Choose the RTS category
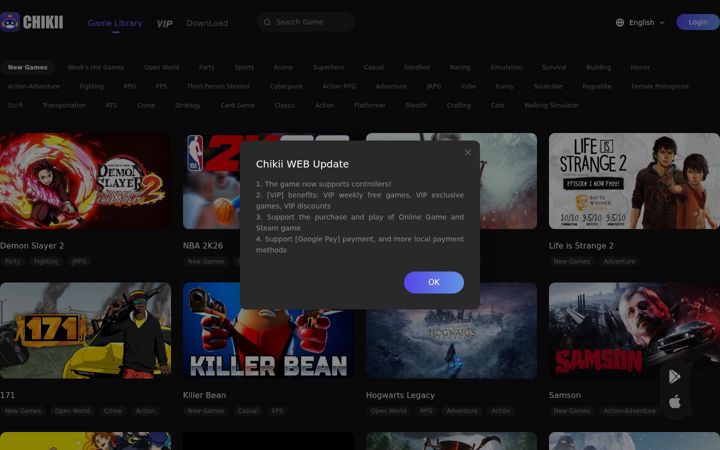720x450 pixels. (x=111, y=105)
